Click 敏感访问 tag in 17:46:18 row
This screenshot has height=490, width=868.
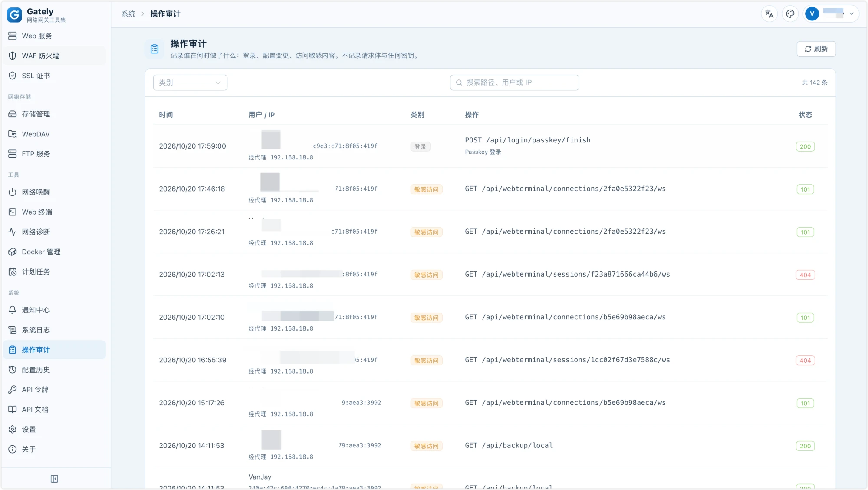click(x=426, y=189)
